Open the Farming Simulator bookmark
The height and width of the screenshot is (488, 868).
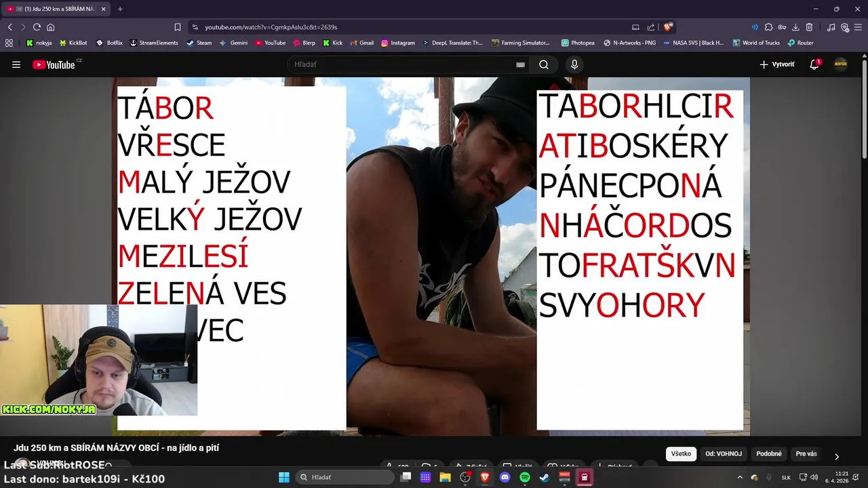click(521, 43)
